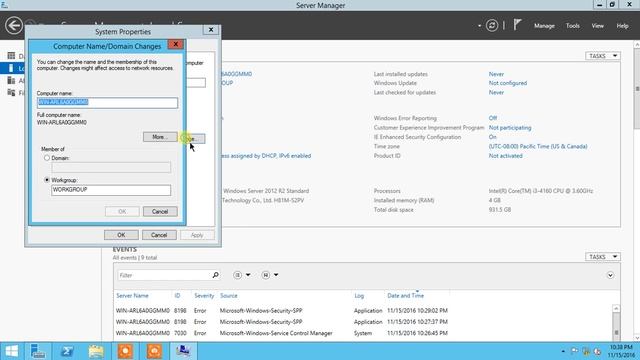Select the Workgroup radio button

(47, 180)
